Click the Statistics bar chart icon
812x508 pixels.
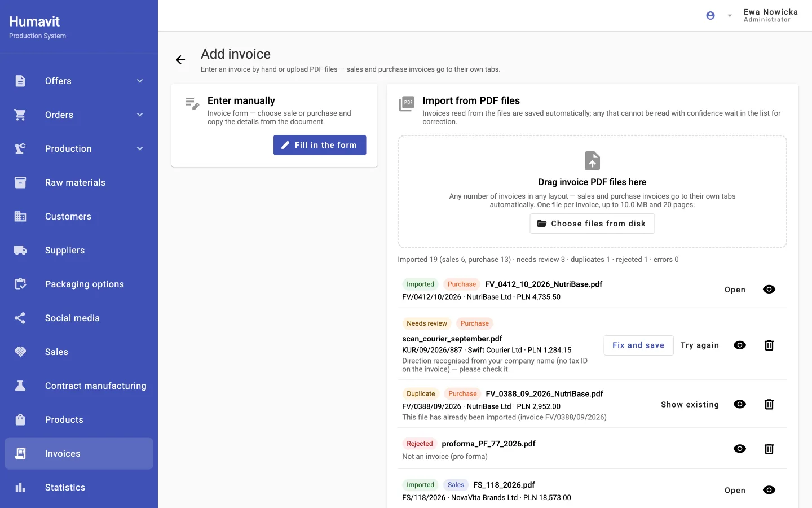pyautogui.click(x=20, y=487)
